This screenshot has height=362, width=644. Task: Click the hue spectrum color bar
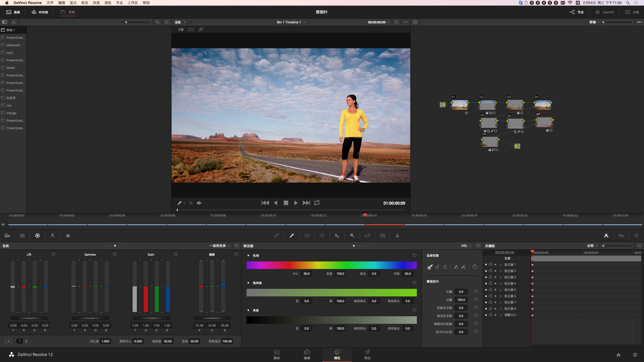pos(332,265)
